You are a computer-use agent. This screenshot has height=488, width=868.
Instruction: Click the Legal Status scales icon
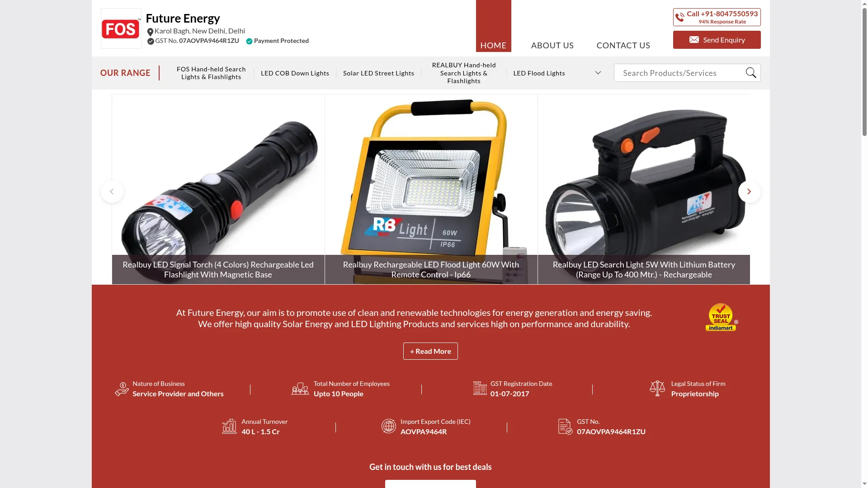click(657, 388)
